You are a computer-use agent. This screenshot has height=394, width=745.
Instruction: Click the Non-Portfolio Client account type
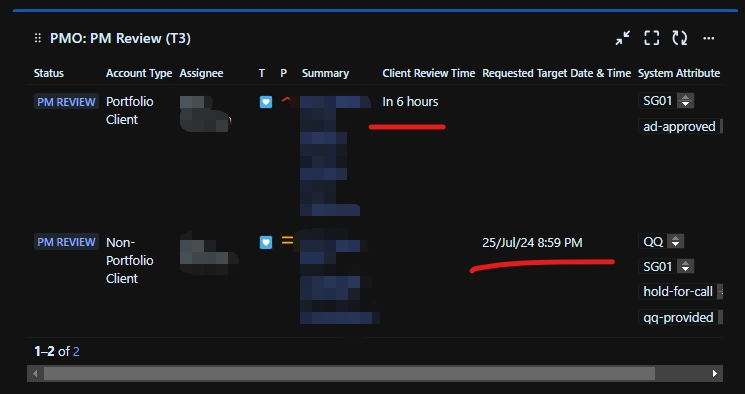click(130, 260)
